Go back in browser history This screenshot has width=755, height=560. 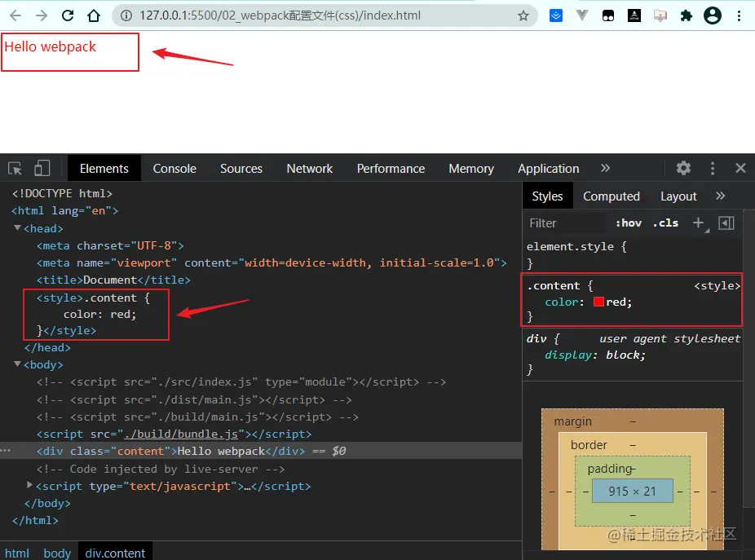pyautogui.click(x=15, y=15)
